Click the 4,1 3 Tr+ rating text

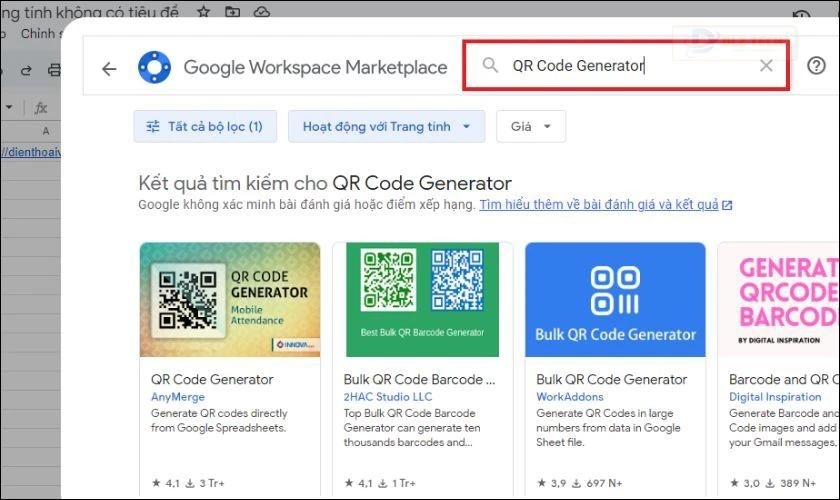[x=188, y=483]
